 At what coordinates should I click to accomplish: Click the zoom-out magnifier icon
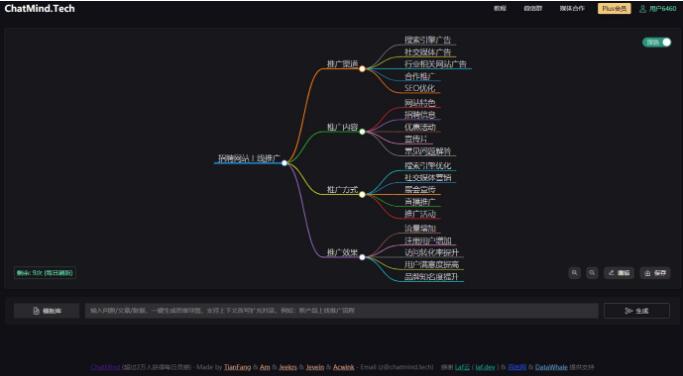click(592, 273)
